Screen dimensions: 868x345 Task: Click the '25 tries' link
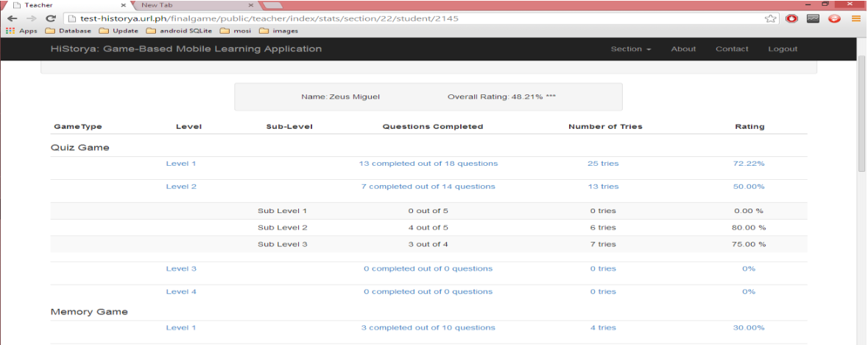(x=603, y=164)
